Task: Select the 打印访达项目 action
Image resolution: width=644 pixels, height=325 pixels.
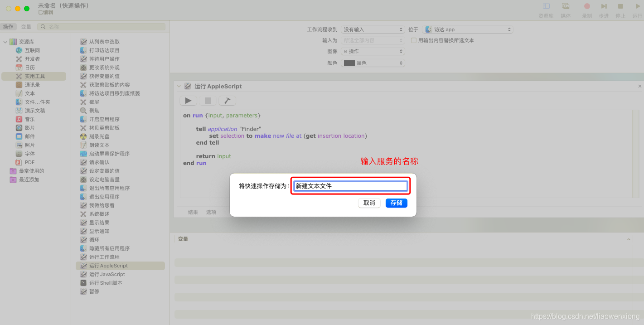Action: click(x=104, y=50)
